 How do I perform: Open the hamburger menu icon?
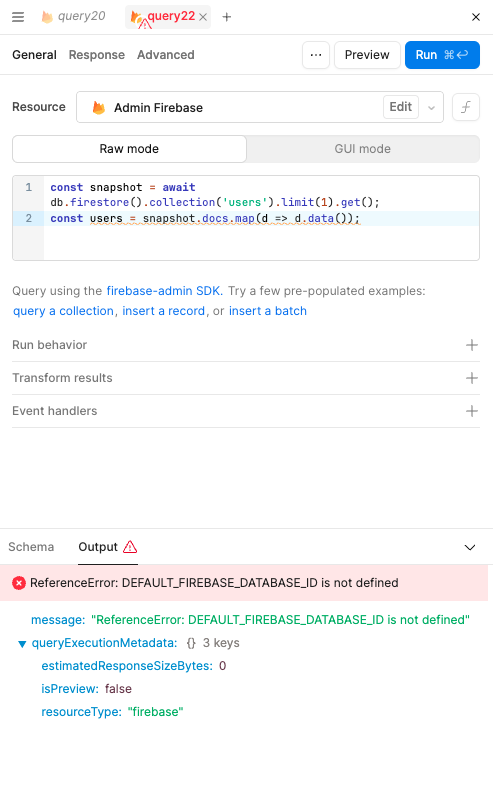[18, 17]
